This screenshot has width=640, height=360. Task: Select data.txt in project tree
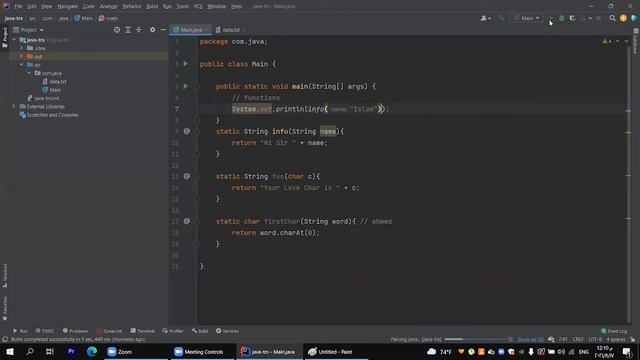click(54, 82)
